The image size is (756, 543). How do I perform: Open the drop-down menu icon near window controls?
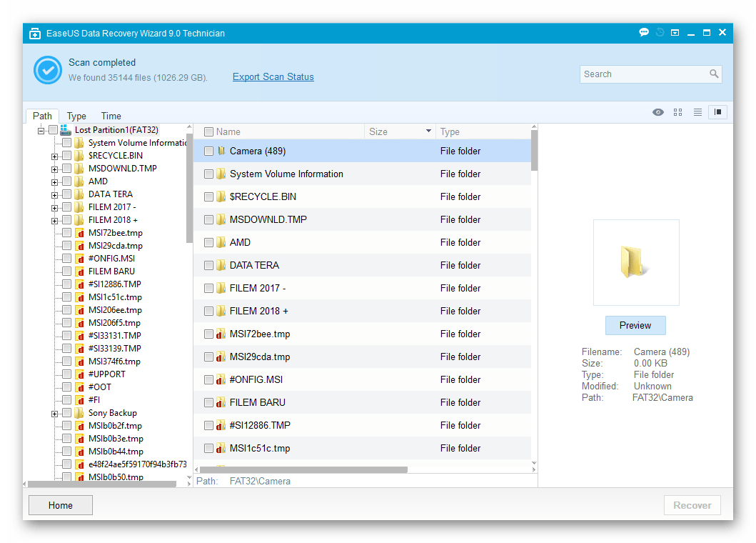tap(675, 32)
